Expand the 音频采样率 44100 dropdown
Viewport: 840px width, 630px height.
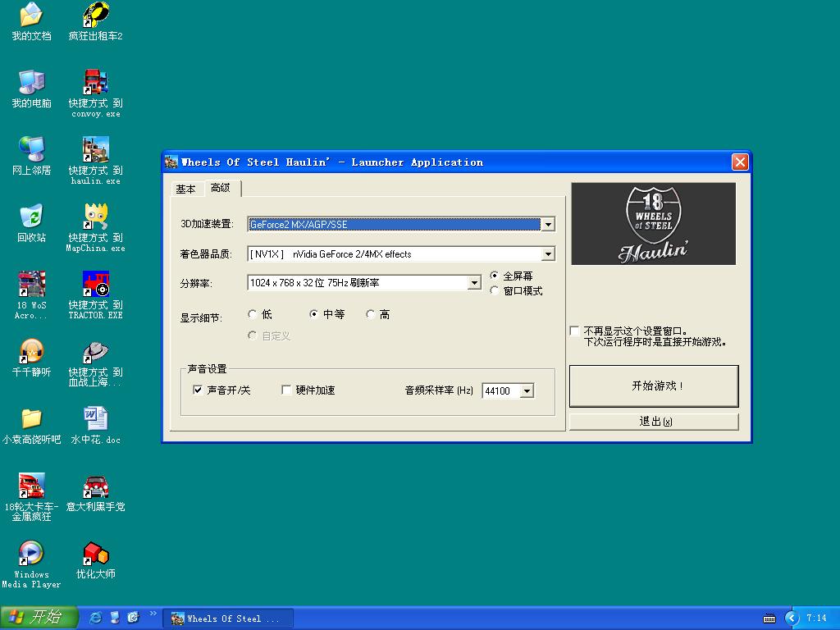[x=527, y=391]
